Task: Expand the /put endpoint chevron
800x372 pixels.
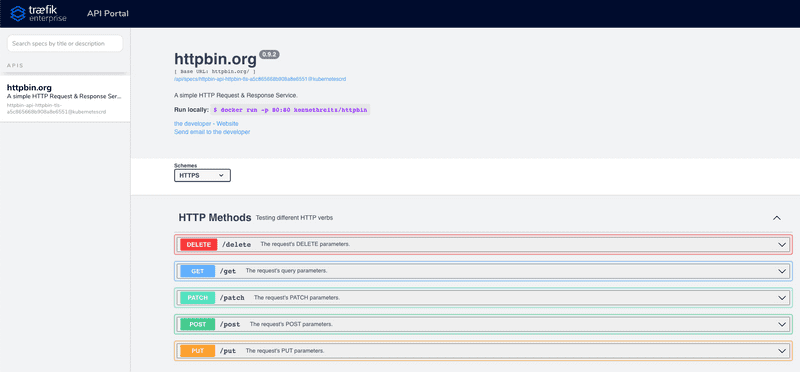Action: point(782,351)
